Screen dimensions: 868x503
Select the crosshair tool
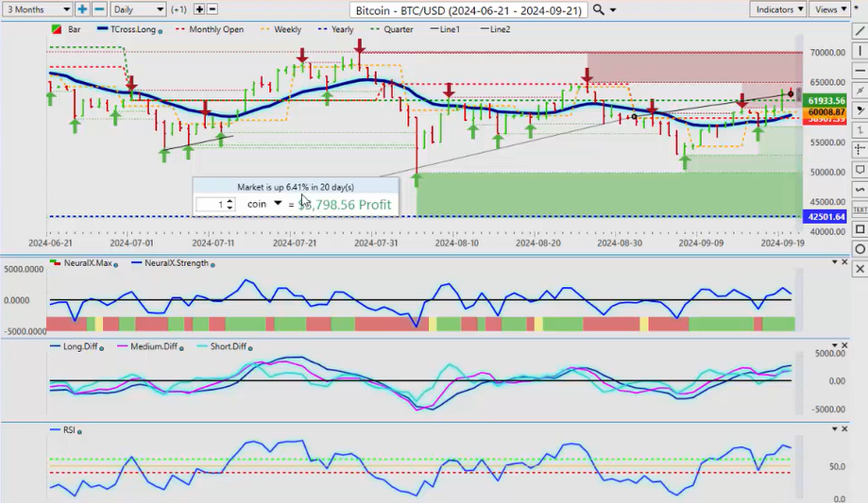pos(859,150)
